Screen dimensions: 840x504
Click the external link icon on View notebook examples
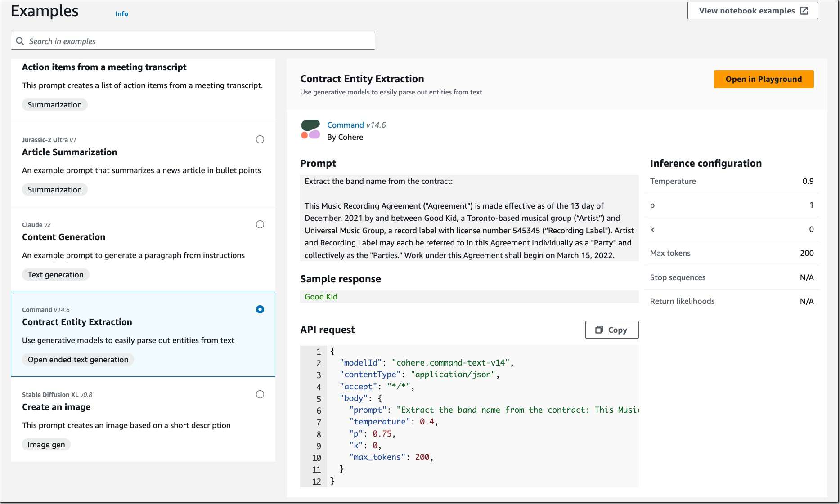804,11
